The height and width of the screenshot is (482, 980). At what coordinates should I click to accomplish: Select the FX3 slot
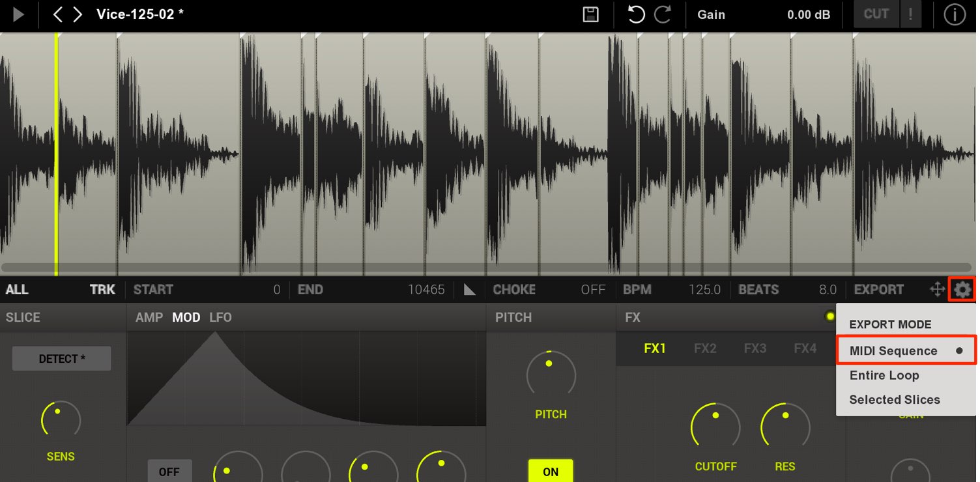[755, 348]
